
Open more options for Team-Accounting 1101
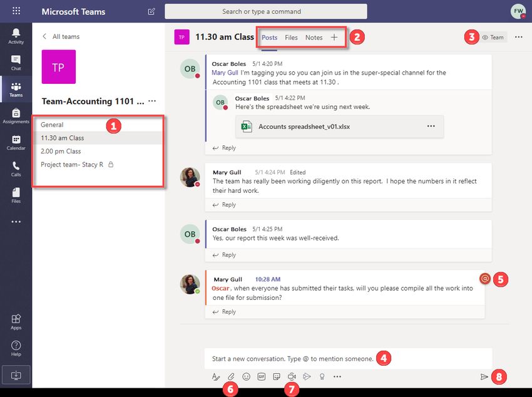[x=152, y=101]
